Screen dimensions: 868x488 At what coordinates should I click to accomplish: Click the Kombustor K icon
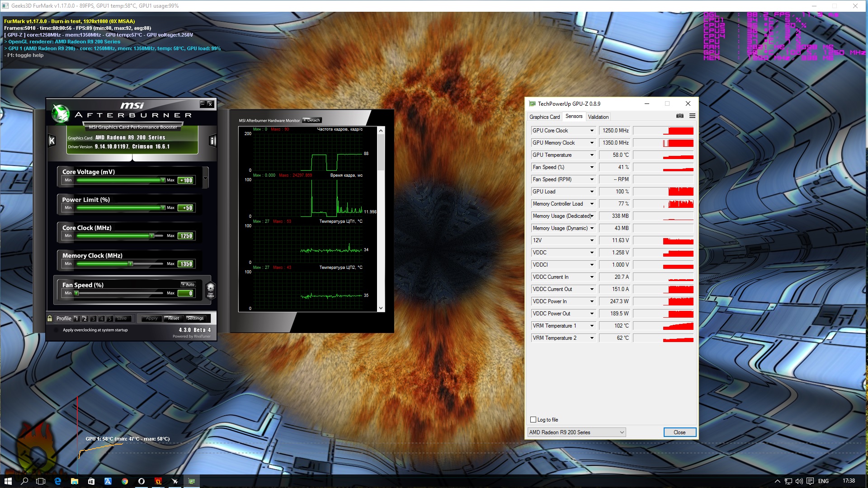(52, 141)
